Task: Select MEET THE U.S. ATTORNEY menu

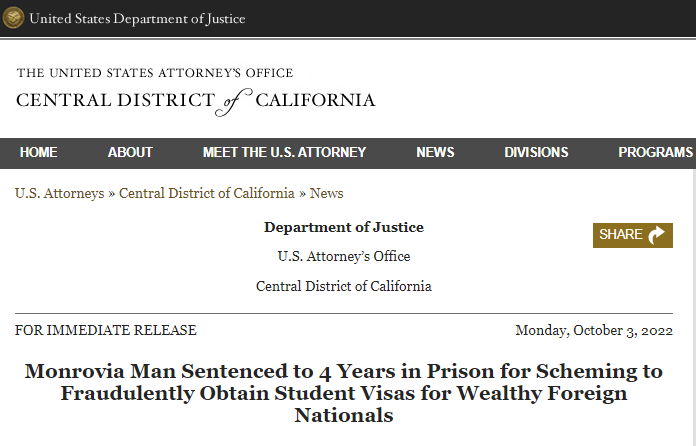Action: point(285,153)
